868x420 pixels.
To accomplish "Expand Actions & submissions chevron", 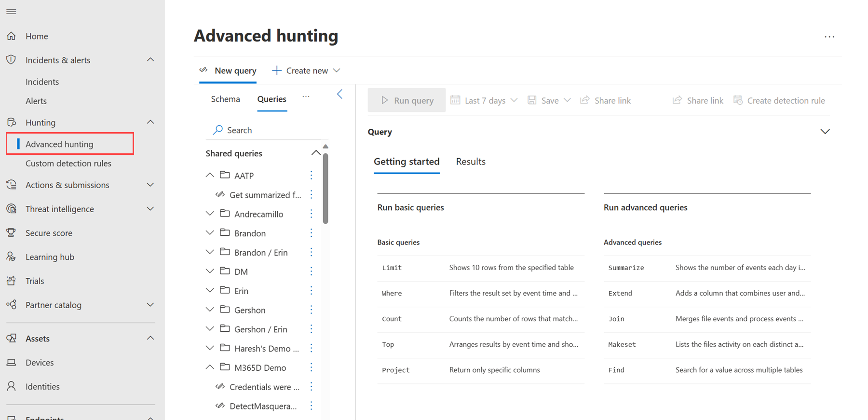I will 150,185.
